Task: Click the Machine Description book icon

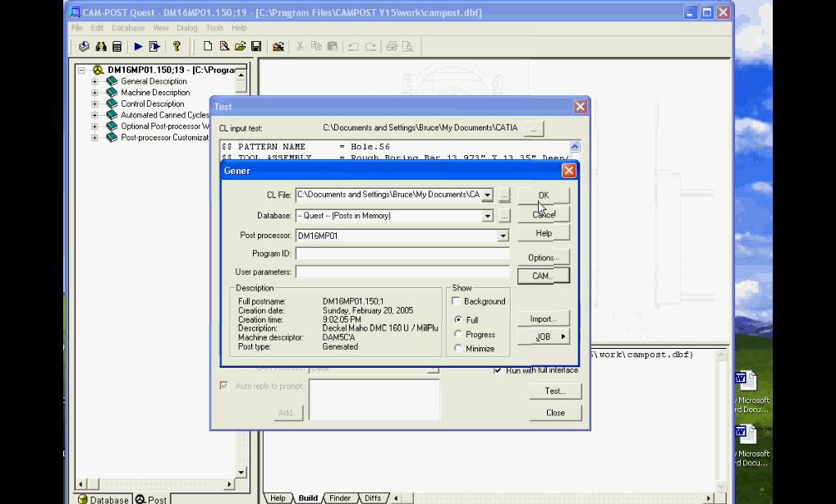Action: [x=112, y=92]
